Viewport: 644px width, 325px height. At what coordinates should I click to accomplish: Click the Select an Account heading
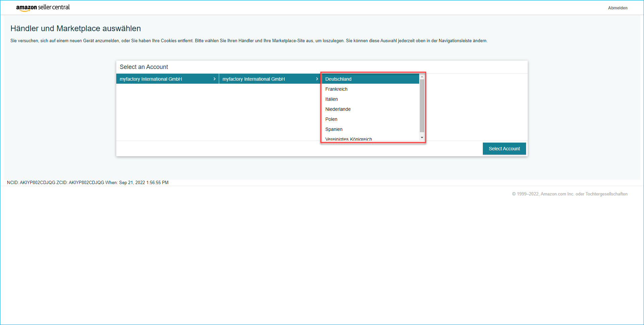pyautogui.click(x=144, y=67)
